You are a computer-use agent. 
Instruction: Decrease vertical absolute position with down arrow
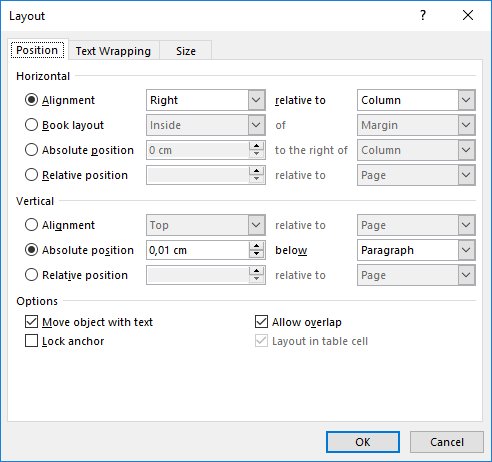click(x=256, y=254)
